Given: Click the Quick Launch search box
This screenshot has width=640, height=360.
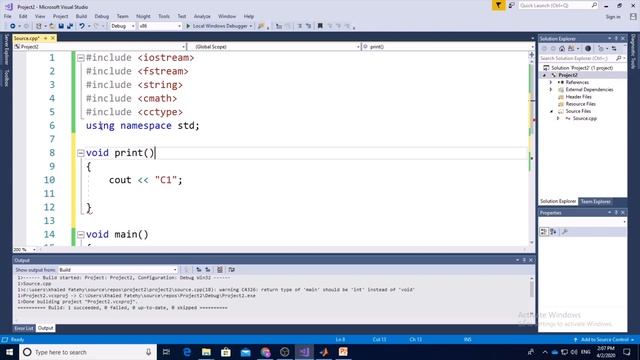Looking at the screenshot, I should coord(558,5).
